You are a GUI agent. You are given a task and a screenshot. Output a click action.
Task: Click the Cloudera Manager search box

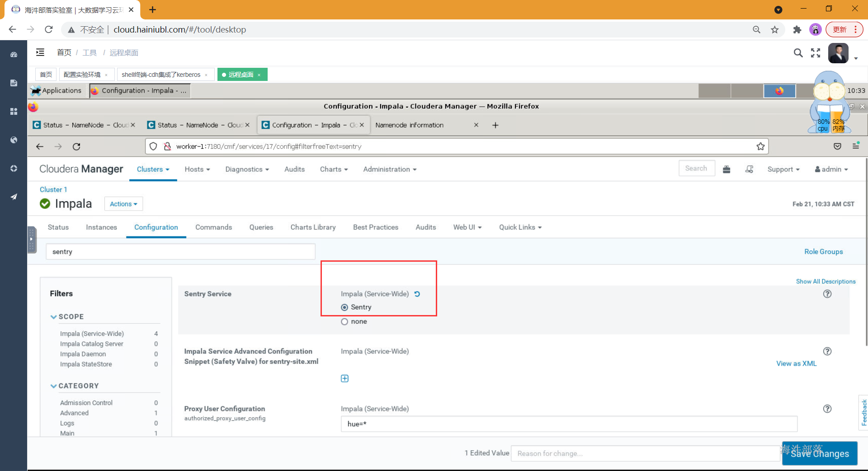click(x=697, y=168)
